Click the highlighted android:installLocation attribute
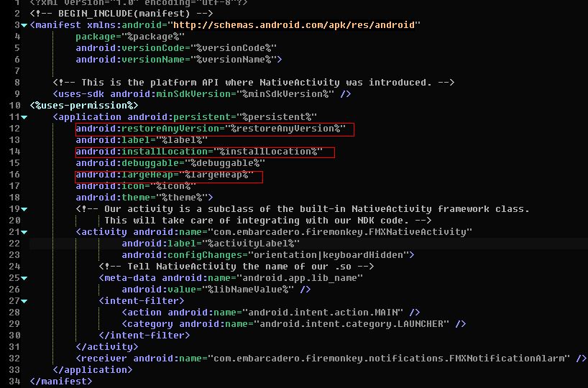The height and width of the screenshot is (388, 588). tap(205, 152)
